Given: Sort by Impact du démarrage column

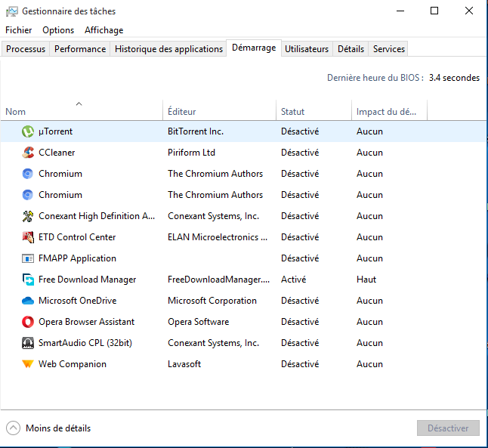Looking at the screenshot, I should tap(389, 110).
